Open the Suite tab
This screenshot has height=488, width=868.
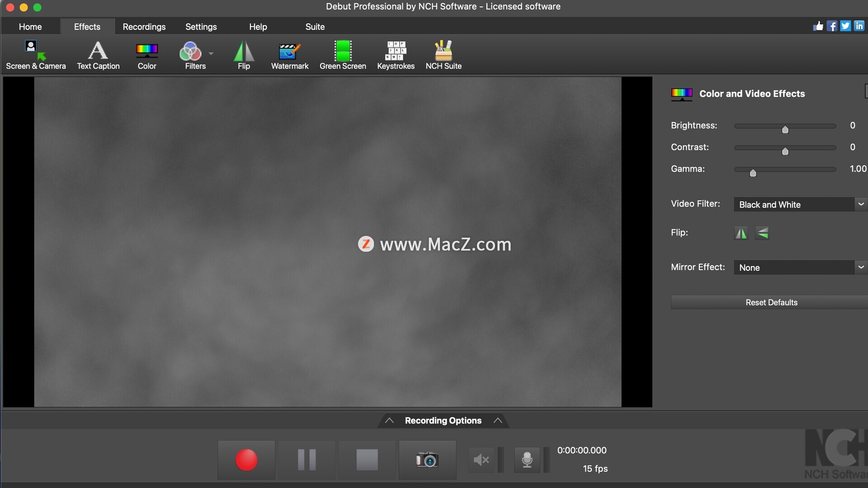point(315,27)
